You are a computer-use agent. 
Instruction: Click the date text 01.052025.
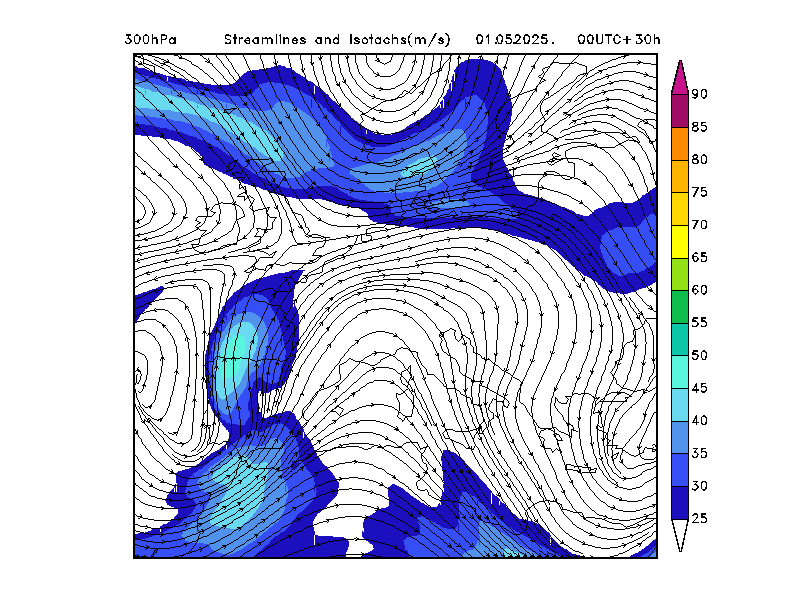coord(515,39)
